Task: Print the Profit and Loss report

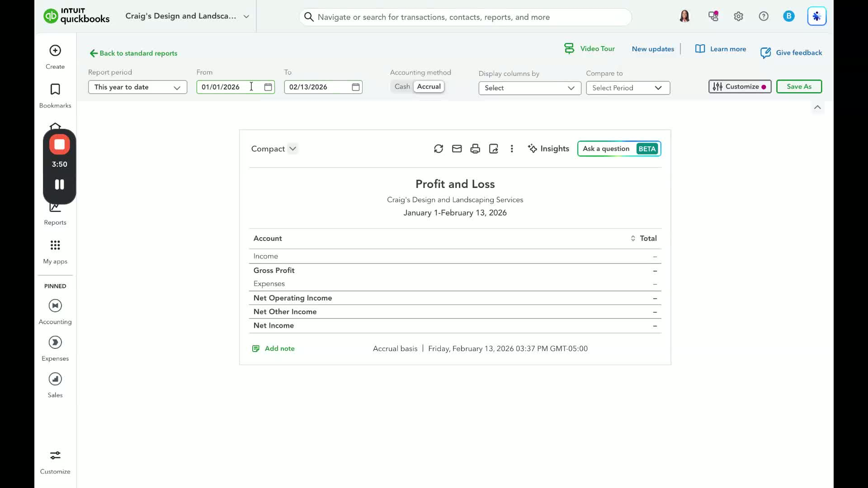Action: (x=475, y=149)
